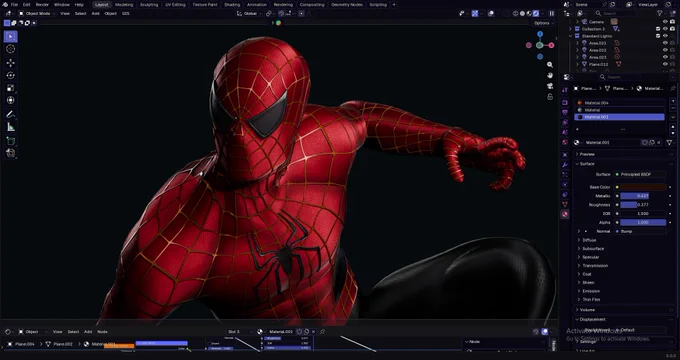Click the viewport zoom magnifier icon
680x360 pixels.
click(550, 65)
